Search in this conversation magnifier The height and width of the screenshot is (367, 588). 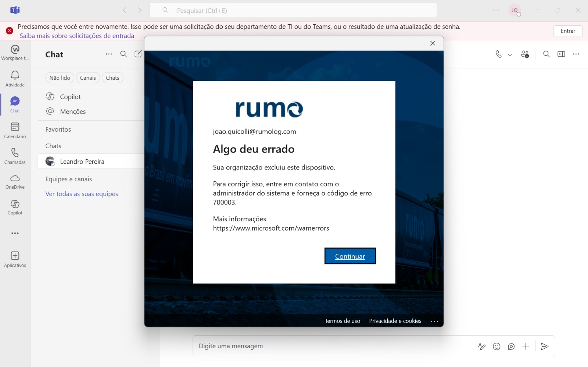tap(546, 54)
